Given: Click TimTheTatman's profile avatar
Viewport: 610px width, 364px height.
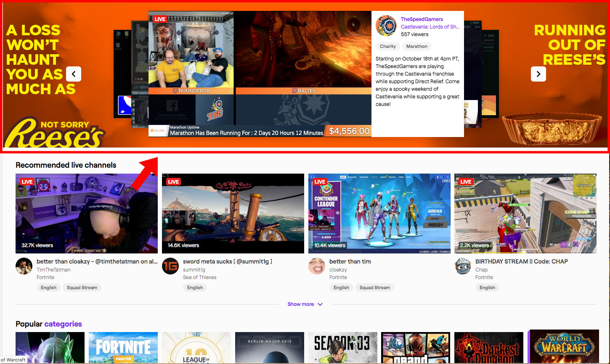Looking at the screenshot, I should click(24, 266).
